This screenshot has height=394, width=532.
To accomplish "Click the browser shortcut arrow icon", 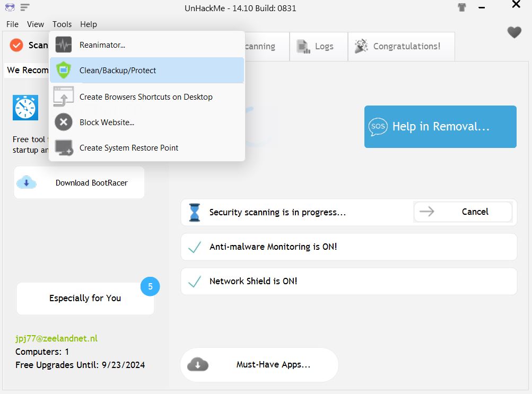I will tap(64, 97).
